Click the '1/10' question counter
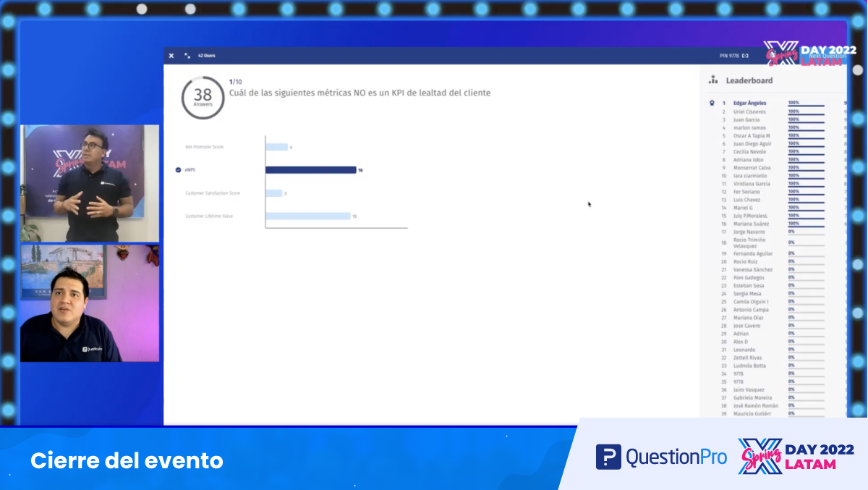The height and width of the screenshot is (490, 868). point(235,82)
